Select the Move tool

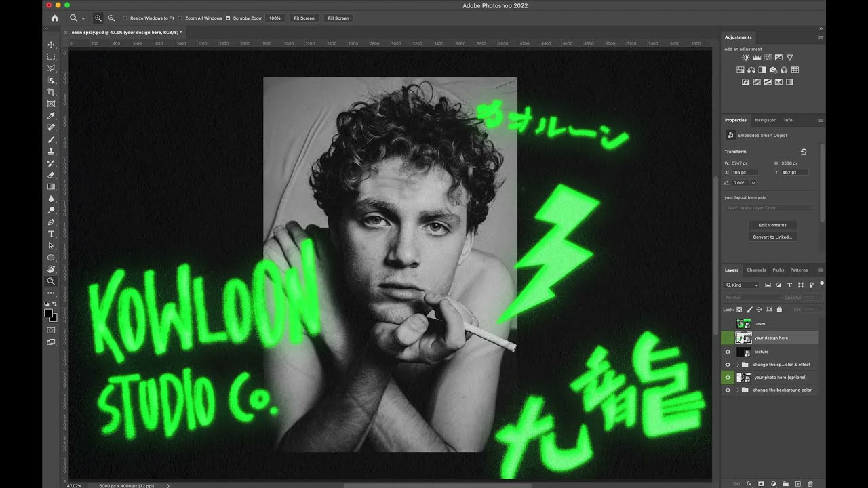coord(51,45)
